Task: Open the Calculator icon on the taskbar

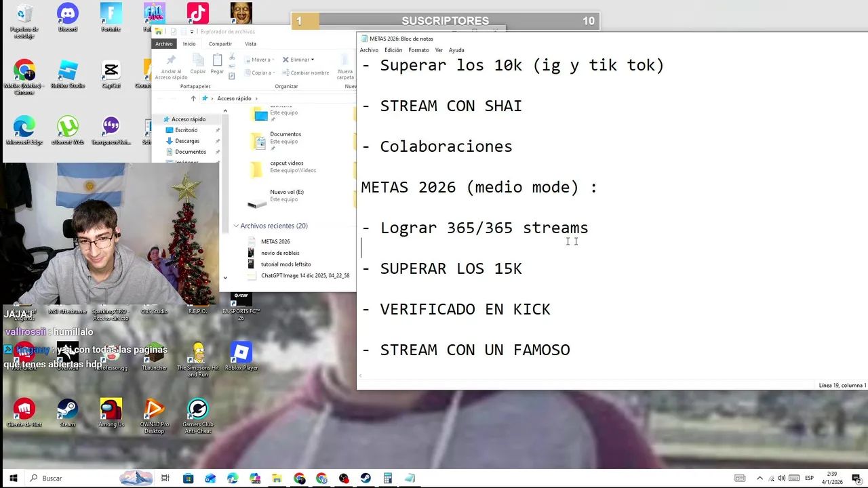Action: pyautogui.click(x=387, y=478)
